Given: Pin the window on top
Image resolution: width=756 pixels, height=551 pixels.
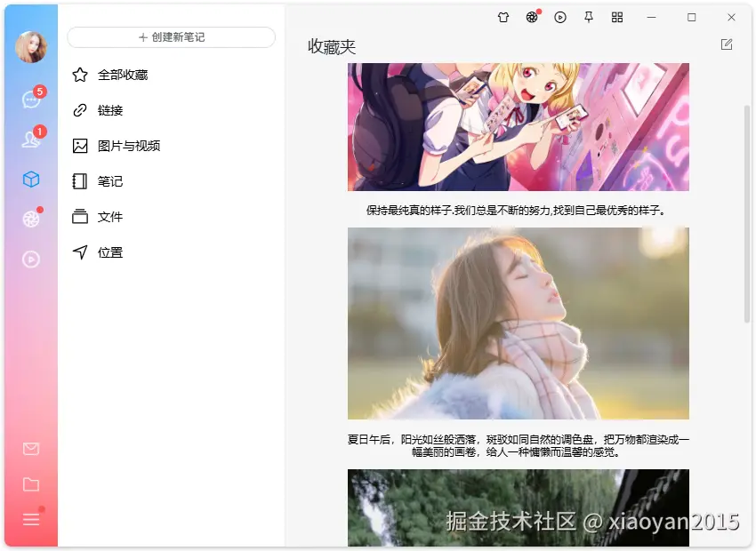Looking at the screenshot, I should coord(589,18).
